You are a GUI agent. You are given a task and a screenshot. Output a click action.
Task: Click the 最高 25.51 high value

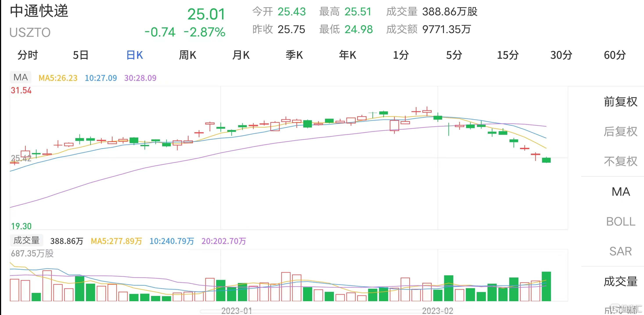[345, 11]
